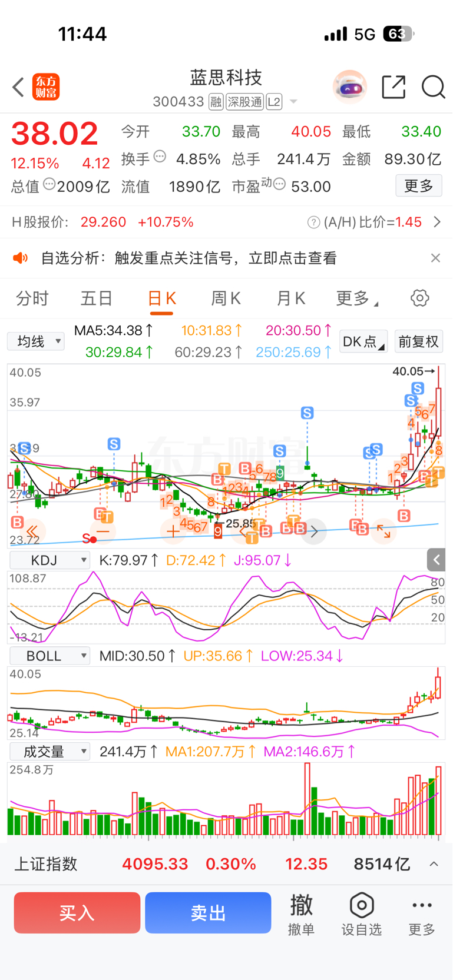Tap the battery indicator in status bar

[x=398, y=34]
